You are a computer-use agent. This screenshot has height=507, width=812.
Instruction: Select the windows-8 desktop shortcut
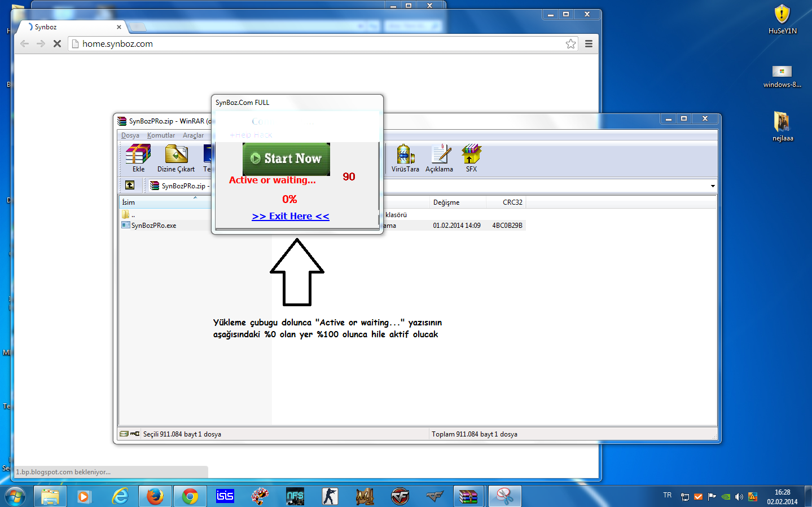(782, 76)
